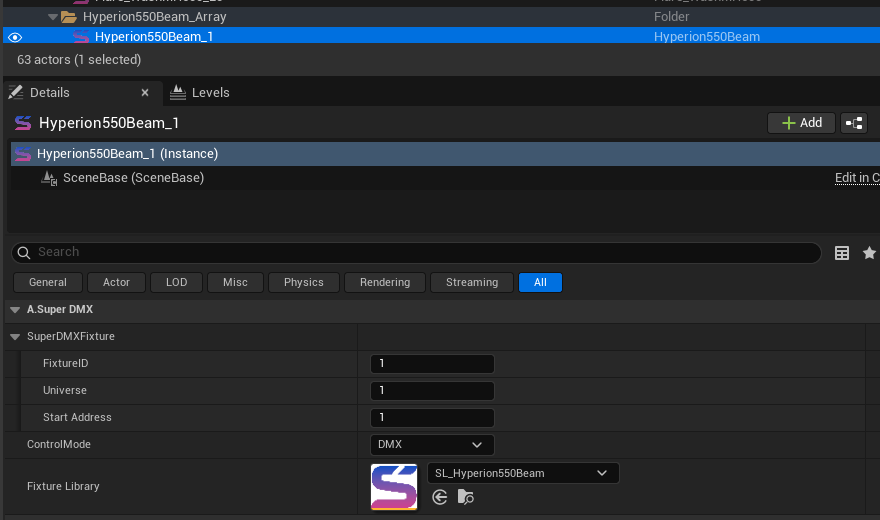Open the blueprint/hierarchy button next to Add
The height and width of the screenshot is (520, 880).
tap(854, 123)
